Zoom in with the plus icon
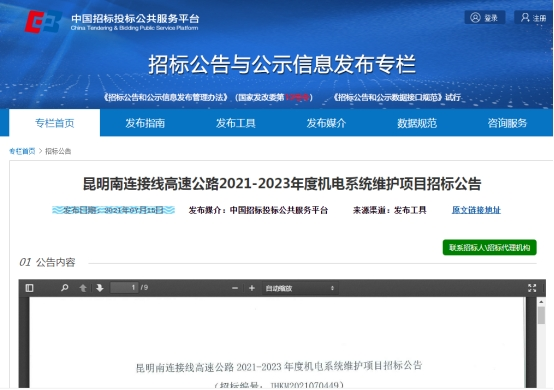This screenshot has width=554, height=390. pyautogui.click(x=252, y=288)
